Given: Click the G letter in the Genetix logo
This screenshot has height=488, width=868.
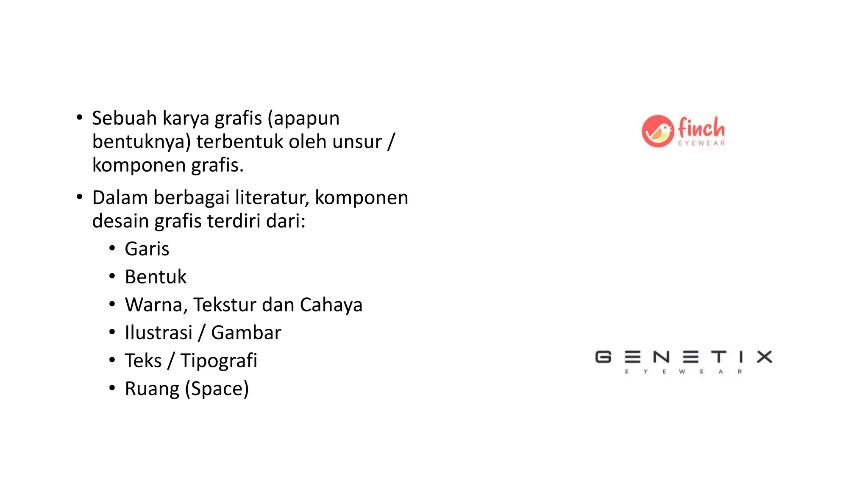Looking at the screenshot, I should point(603,357).
